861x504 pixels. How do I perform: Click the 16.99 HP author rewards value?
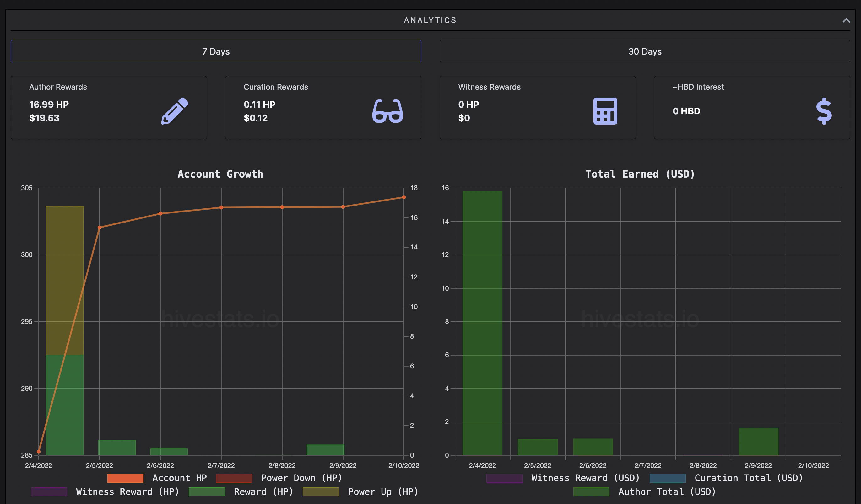(x=49, y=104)
